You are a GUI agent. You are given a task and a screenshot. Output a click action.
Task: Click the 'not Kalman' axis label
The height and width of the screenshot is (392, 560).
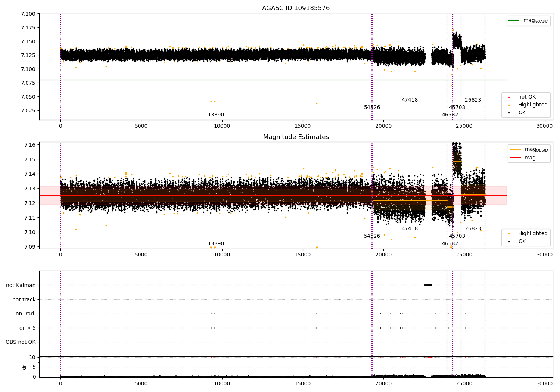tap(21, 285)
